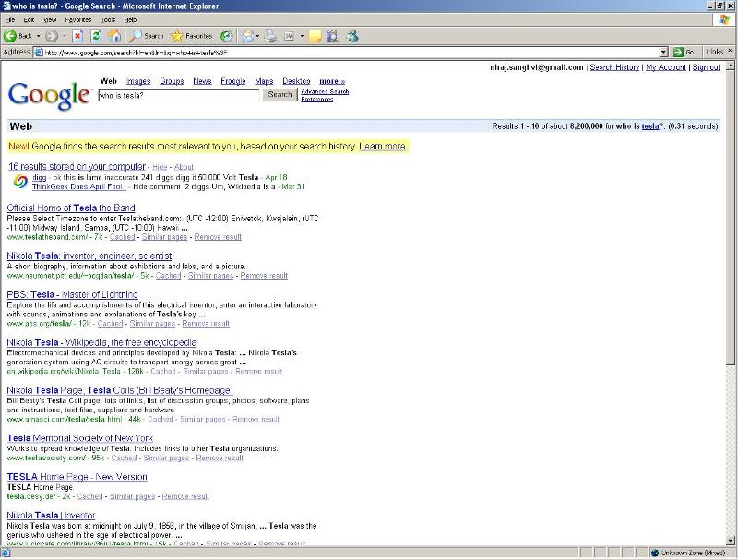
Task: Click the vertical scrollbar down arrow
Action: [732, 540]
